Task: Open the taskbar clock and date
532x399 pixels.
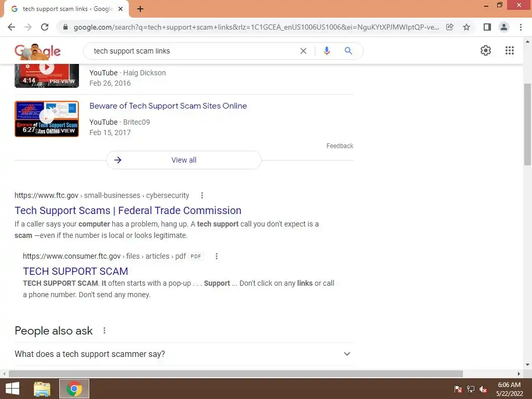Action: click(x=509, y=389)
